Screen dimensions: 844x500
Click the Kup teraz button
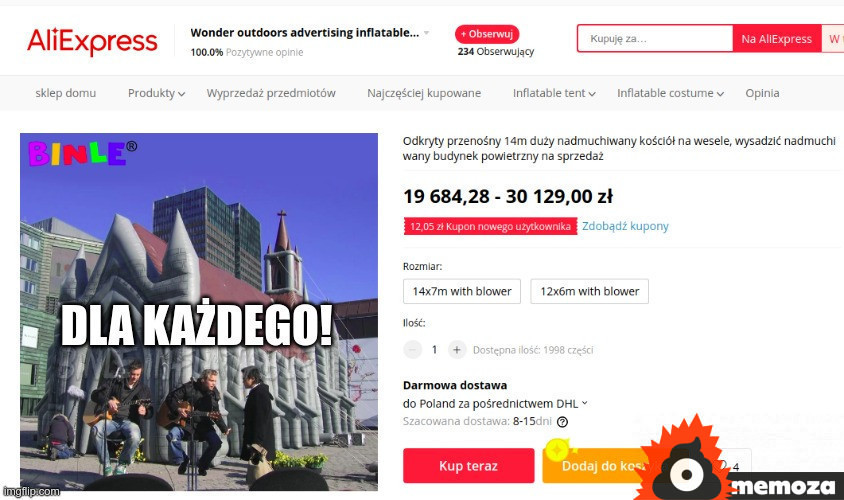click(x=468, y=466)
